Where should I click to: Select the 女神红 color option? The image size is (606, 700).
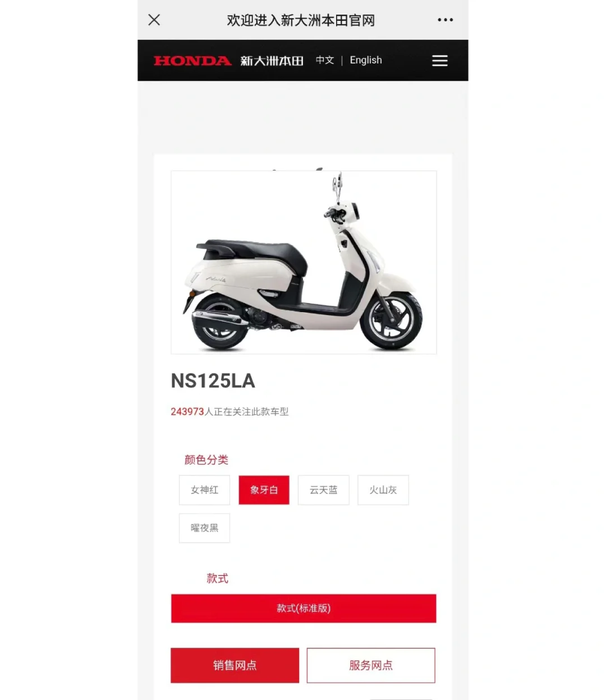coord(204,490)
